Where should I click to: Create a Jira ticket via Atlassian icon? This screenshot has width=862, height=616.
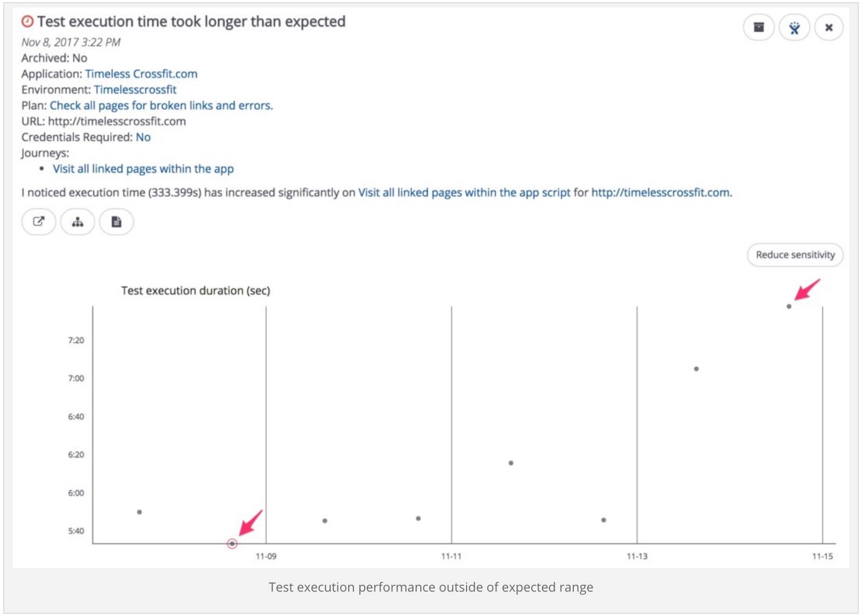pyautogui.click(x=794, y=27)
